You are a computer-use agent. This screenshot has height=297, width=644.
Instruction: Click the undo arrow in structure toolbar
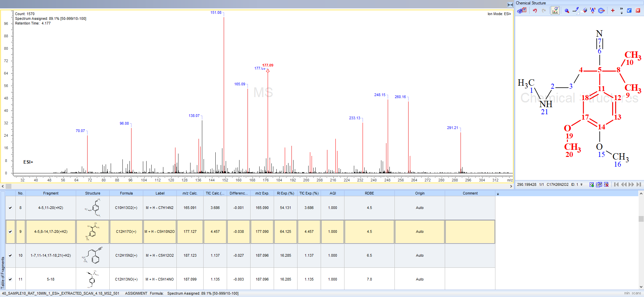tap(535, 11)
